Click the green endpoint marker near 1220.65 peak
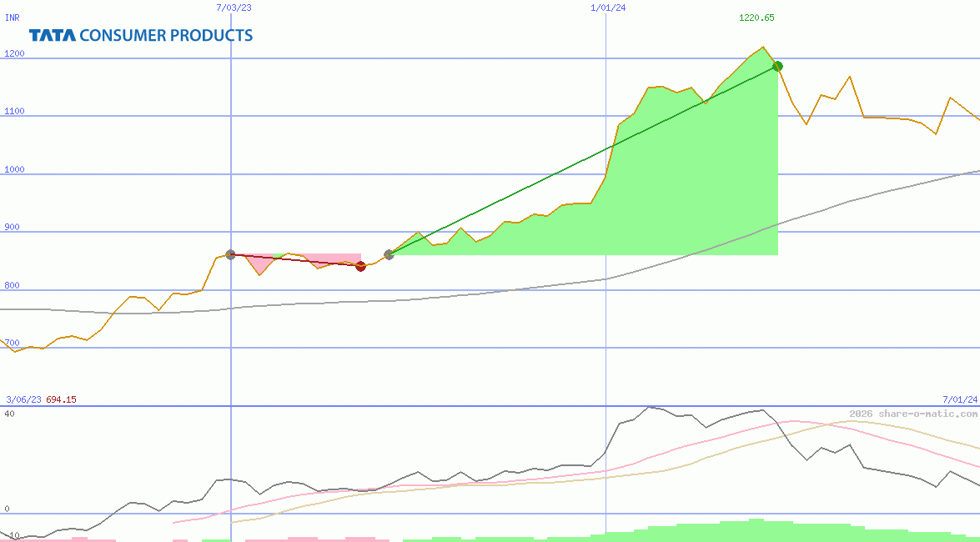 (x=777, y=65)
